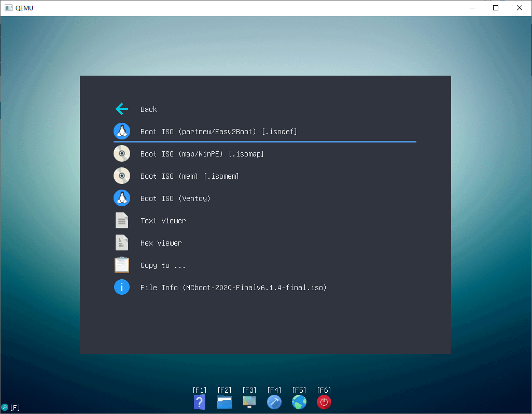Click the F5 globe language icon
This screenshot has height=414, width=532.
(299, 402)
